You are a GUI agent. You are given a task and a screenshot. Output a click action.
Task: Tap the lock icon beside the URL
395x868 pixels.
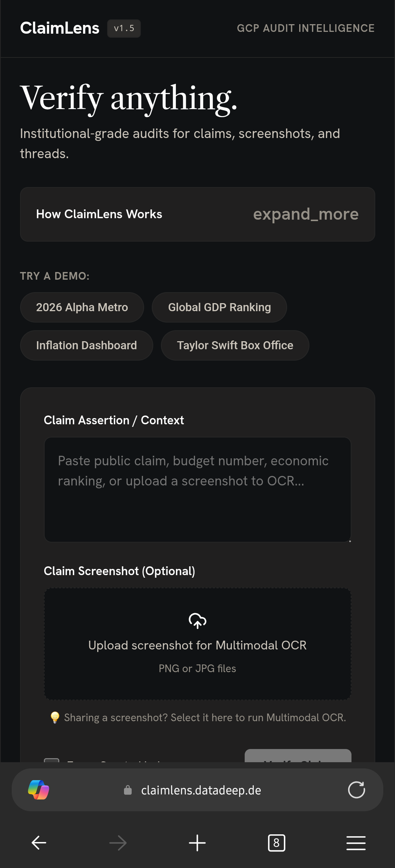pos(128,790)
